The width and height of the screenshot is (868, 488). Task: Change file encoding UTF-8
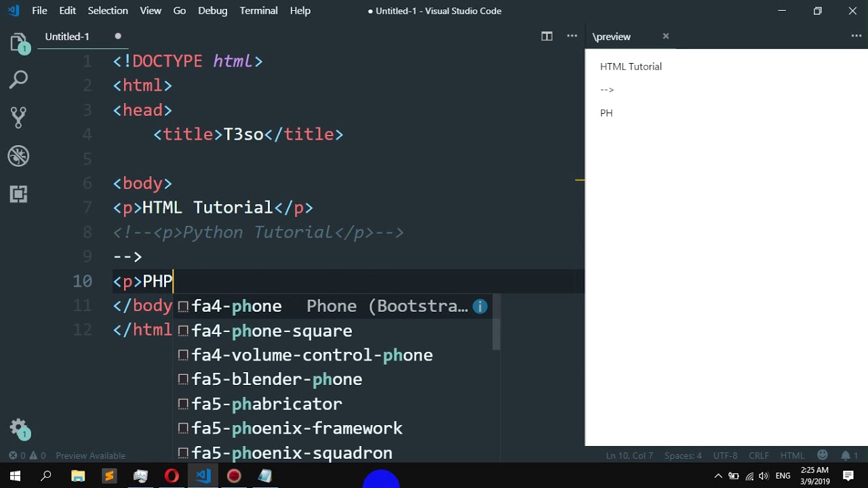click(x=726, y=455)
